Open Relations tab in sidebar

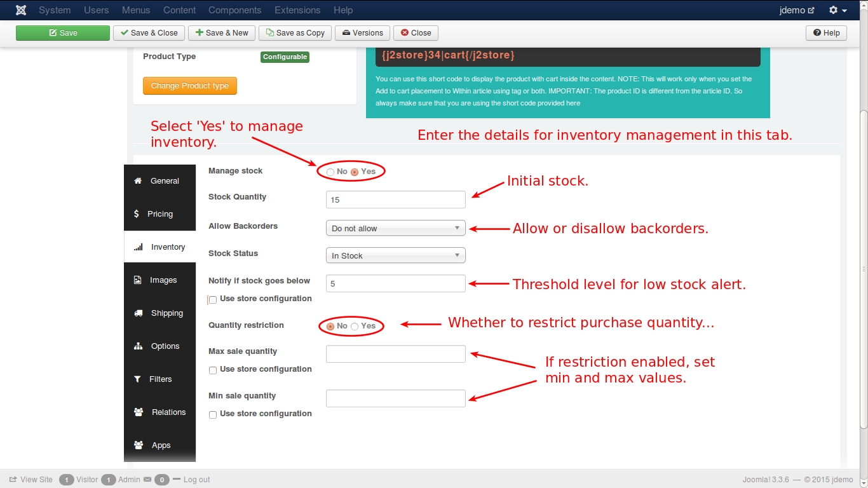[160, 412]
